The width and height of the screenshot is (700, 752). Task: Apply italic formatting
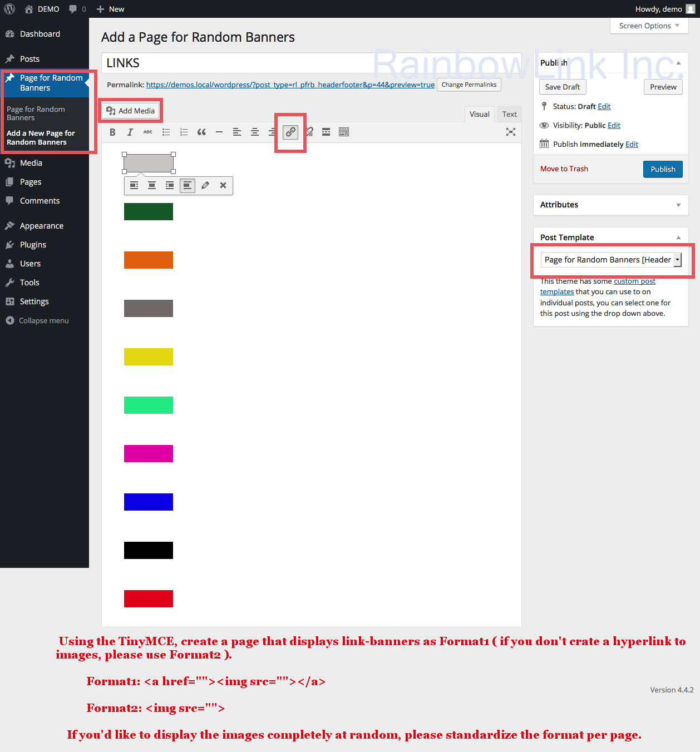pyautogui.click(x=130, y=132)
